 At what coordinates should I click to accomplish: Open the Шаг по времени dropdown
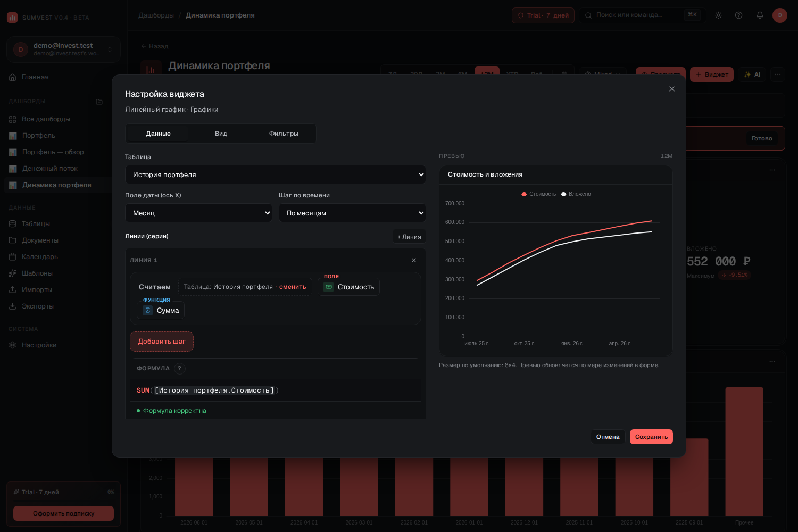pos(352,213)
